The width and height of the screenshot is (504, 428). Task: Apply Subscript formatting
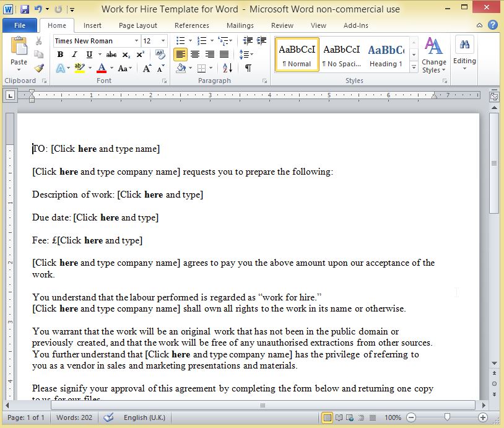click(x=126, y=55)
